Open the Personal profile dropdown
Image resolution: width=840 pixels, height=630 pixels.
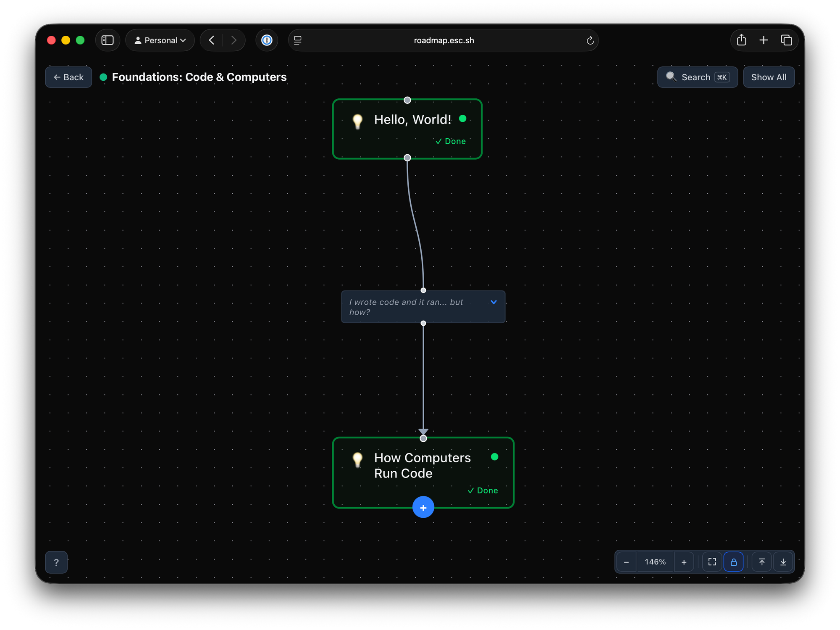(160, 40)
